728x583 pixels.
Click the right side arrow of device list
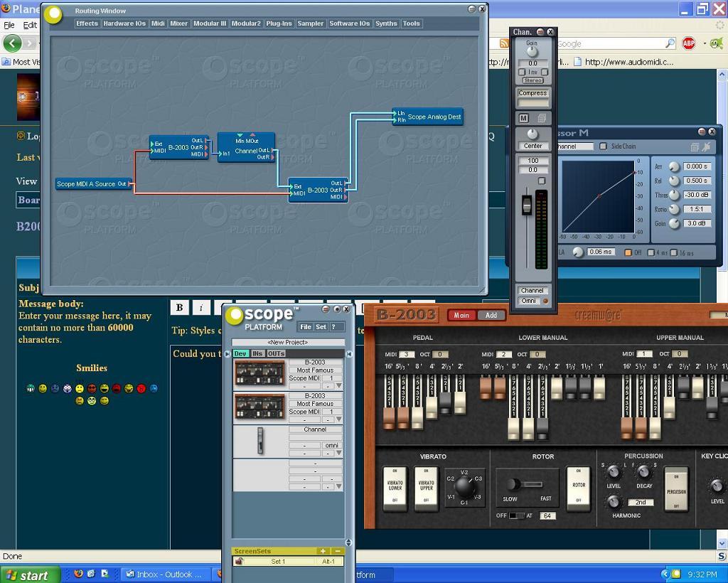349,353
